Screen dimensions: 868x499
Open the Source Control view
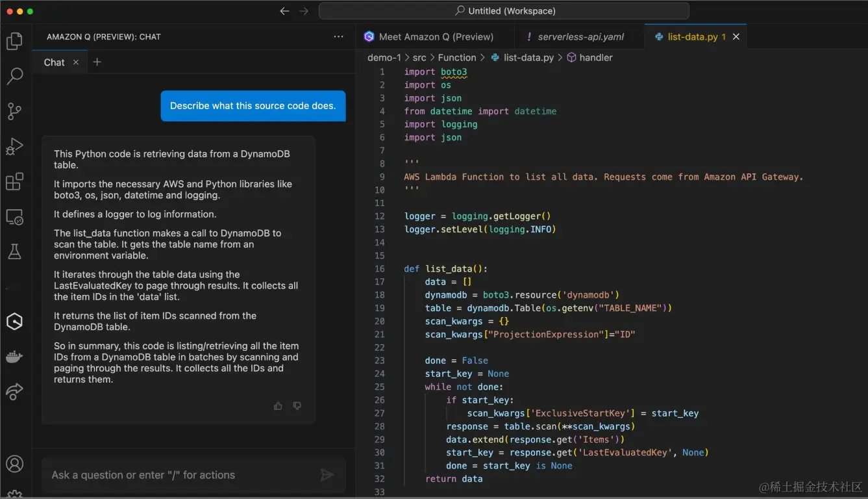(14, 111)
